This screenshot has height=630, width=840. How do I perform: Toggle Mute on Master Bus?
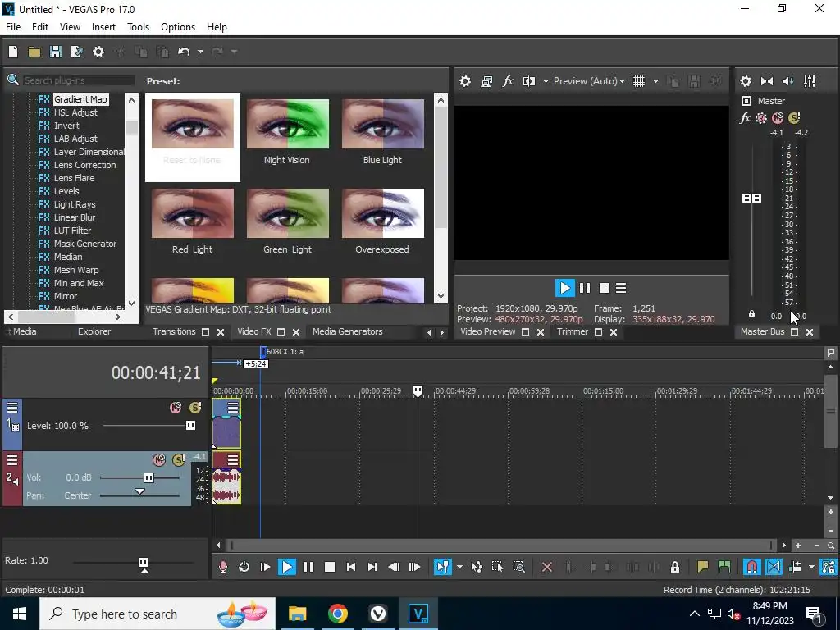778,118
